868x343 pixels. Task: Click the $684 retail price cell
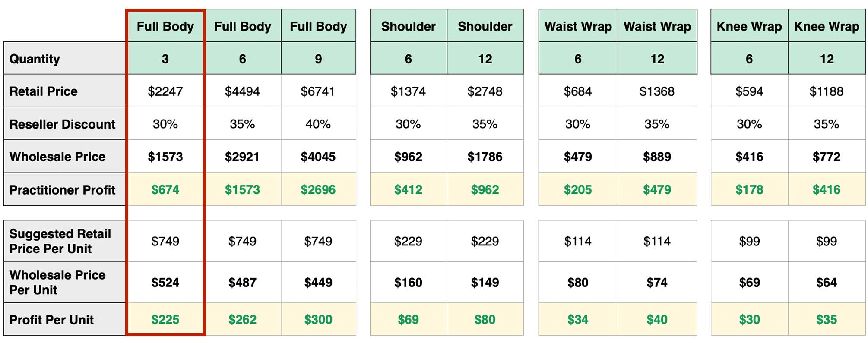pyautogui.click(x=578, y=91)
